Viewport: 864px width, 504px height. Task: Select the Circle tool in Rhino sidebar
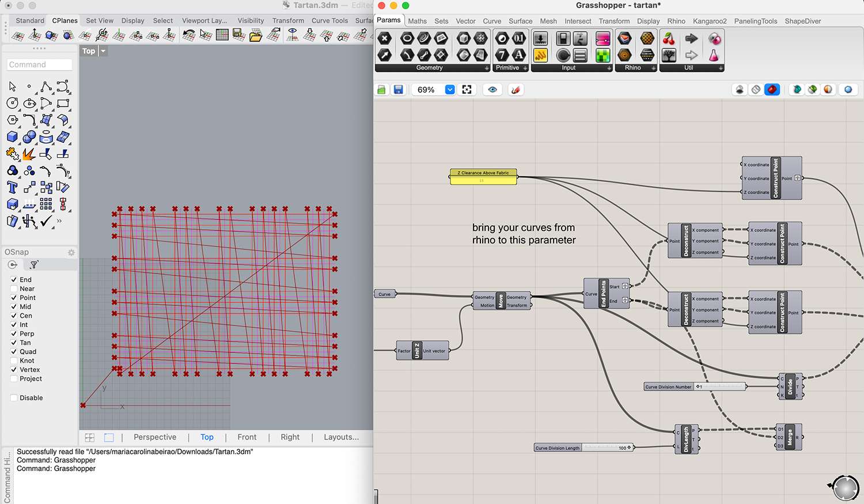coord(13,103)
